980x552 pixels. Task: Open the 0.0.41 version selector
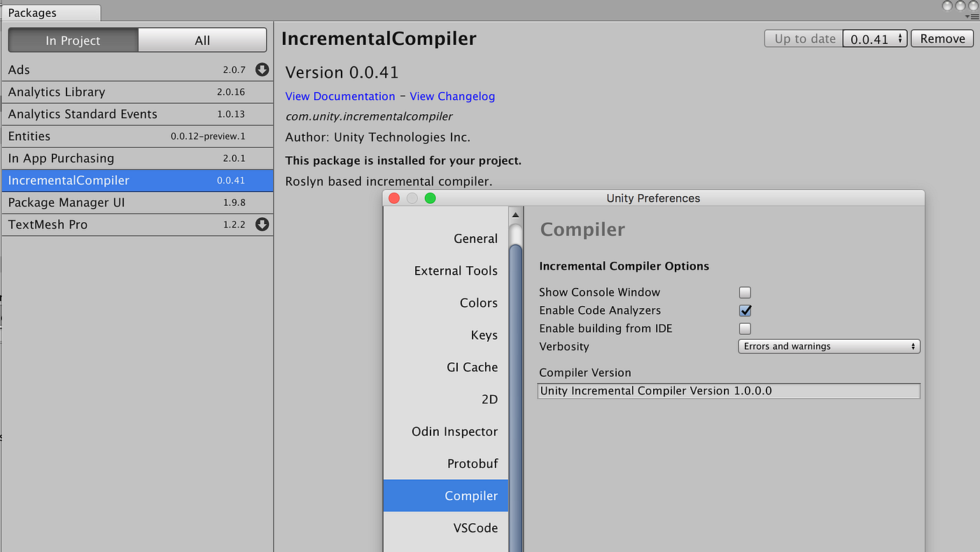(874, 39)
